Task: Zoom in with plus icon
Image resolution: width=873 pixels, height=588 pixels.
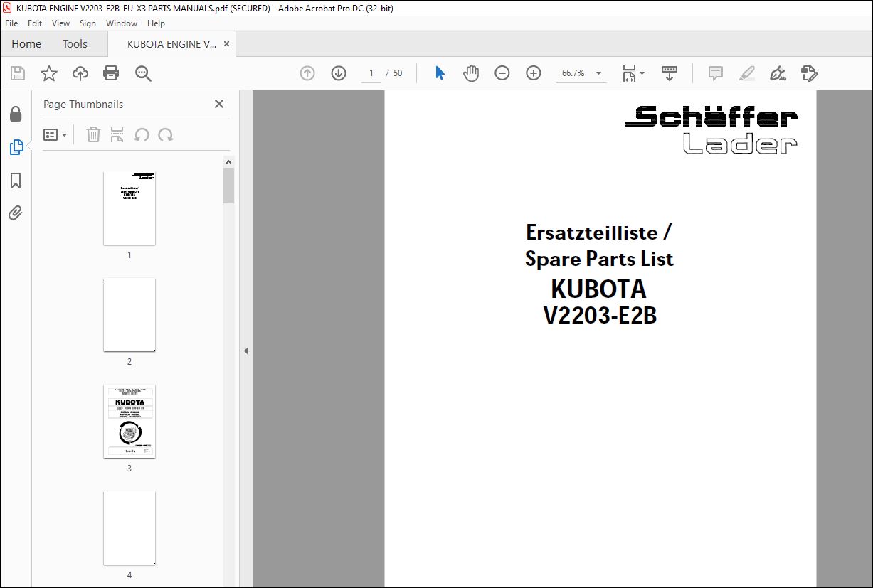Action: (x=534, y=73)
